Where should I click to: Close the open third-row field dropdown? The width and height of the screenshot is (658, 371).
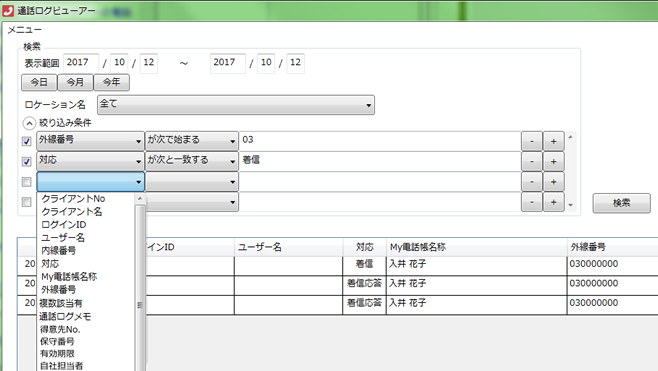point(90,182)
